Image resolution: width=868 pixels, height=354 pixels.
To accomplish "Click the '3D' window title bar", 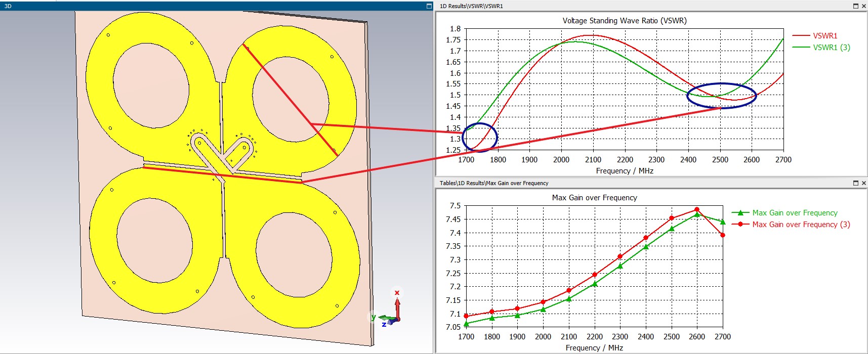I will tap(217, 6).
